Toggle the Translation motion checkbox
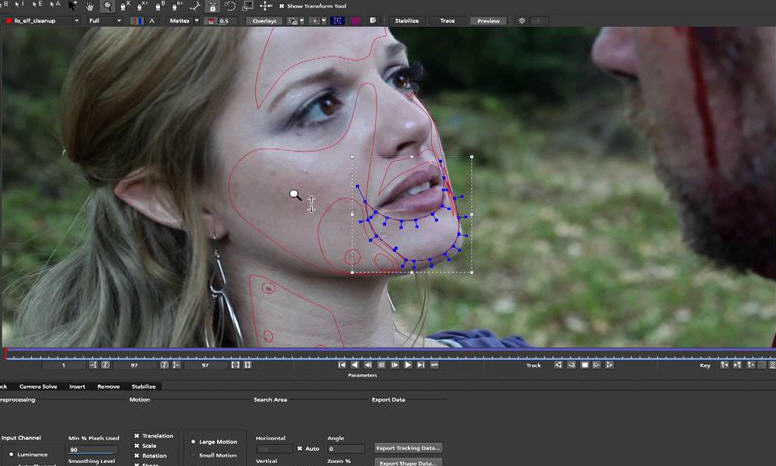 pyautogui.click(x=137, y=436)
